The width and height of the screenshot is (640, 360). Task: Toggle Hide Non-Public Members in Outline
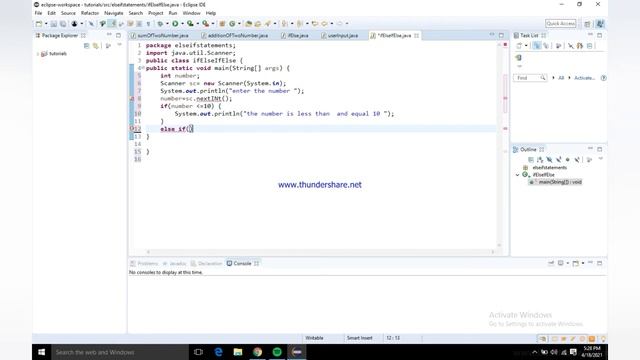[567, 160]
